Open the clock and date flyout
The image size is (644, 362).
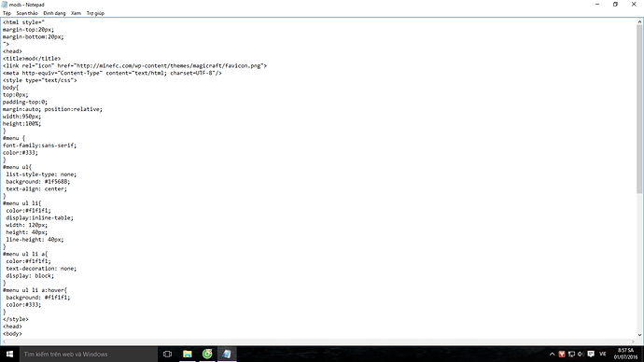tap(625, 354)
